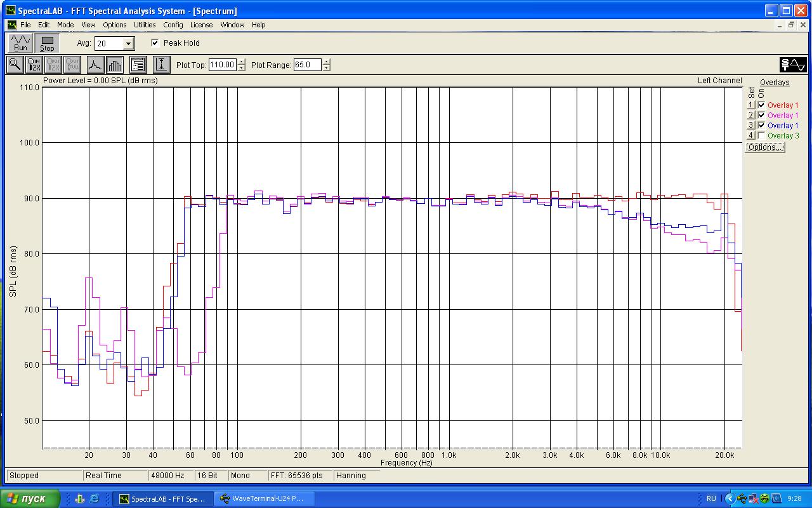Increase Plot Top with the up arrow
This screenshot has height=508, width=812.
click(x=241, y=62)
